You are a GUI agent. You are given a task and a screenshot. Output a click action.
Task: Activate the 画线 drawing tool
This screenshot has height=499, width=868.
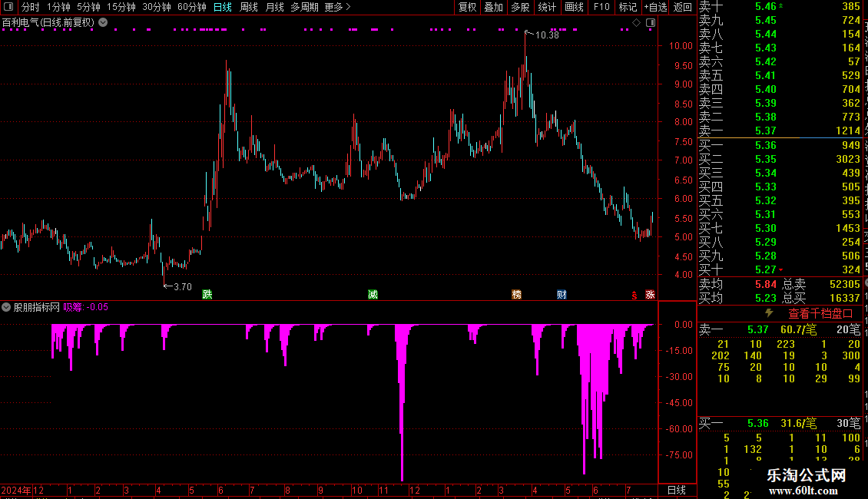pyautogui.click(x=574, y=7)
